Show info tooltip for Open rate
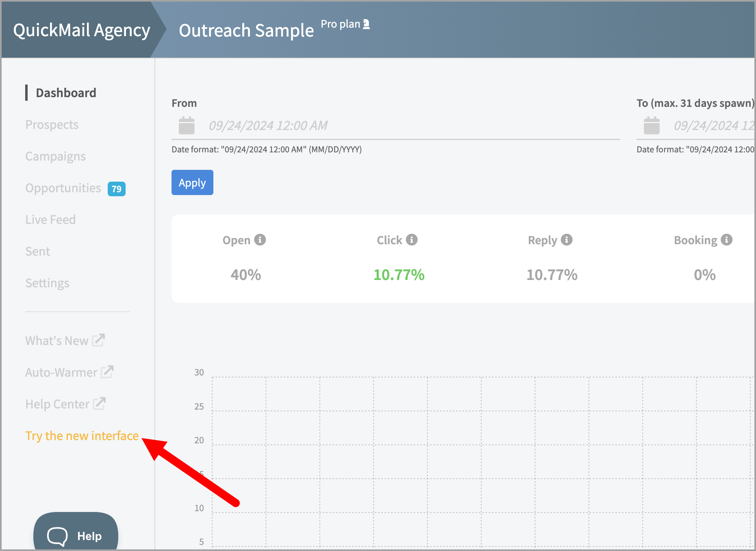 tap(260, 240)
